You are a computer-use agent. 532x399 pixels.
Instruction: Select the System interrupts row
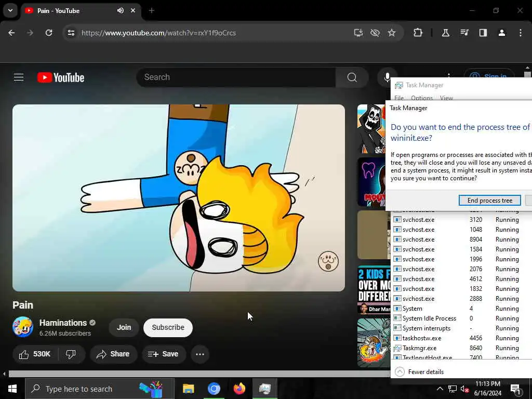point(462,328)
